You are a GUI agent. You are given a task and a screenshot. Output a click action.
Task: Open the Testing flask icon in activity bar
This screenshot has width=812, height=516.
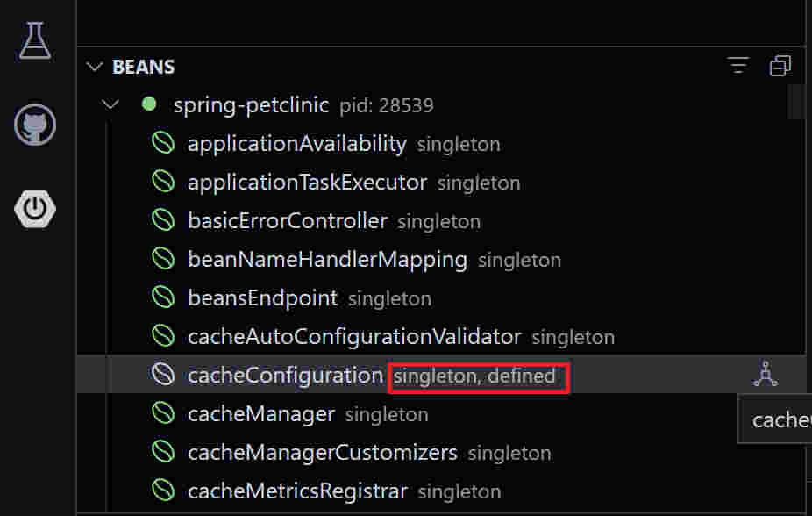pos(35,40)
